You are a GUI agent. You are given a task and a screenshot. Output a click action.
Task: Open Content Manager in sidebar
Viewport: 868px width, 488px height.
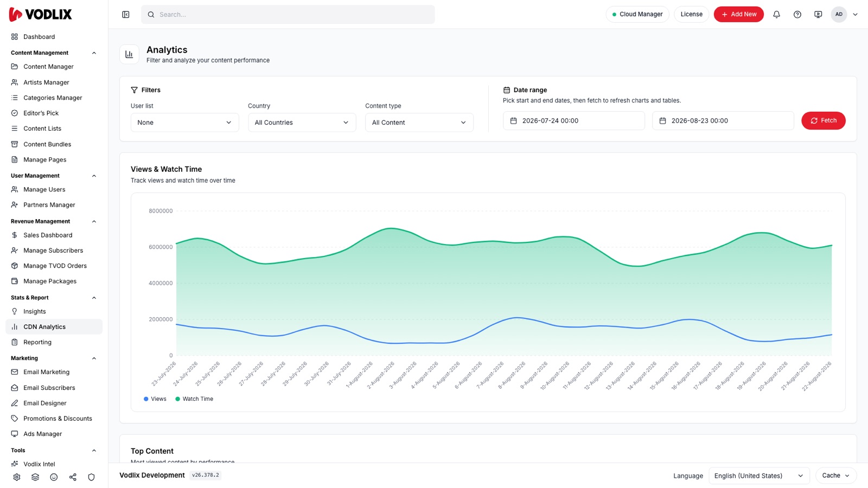click(x=54, y=67)
